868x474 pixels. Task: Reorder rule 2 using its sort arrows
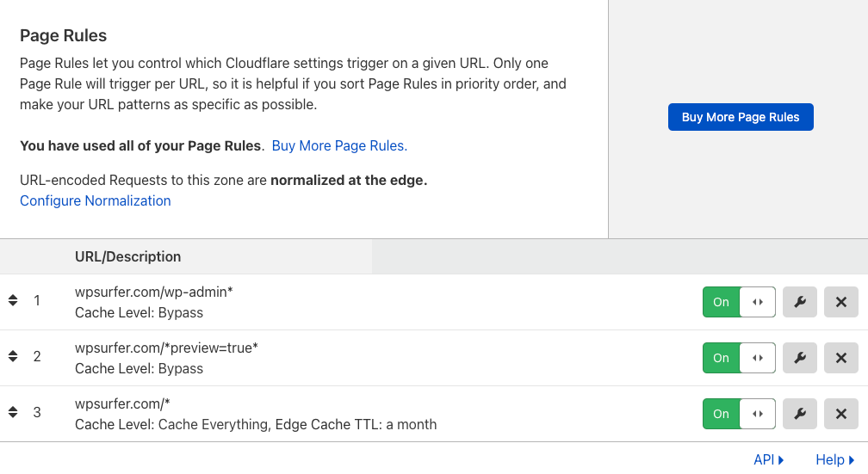13,356
